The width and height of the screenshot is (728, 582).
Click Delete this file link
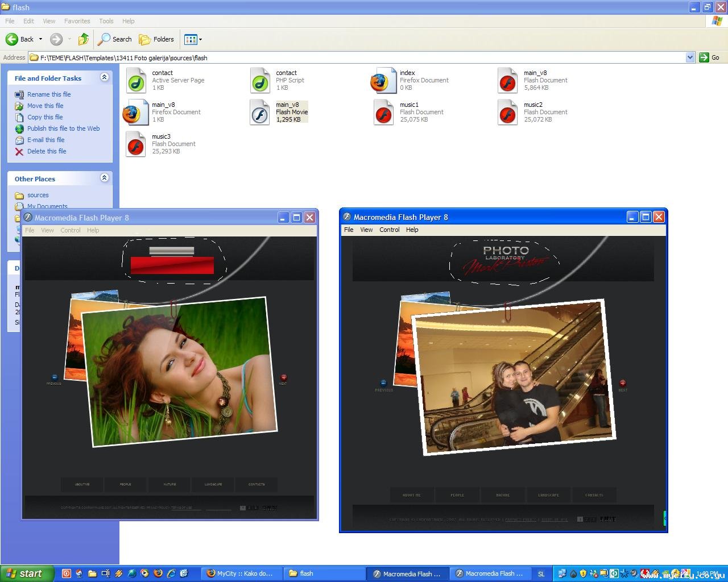tap(47, 151)
